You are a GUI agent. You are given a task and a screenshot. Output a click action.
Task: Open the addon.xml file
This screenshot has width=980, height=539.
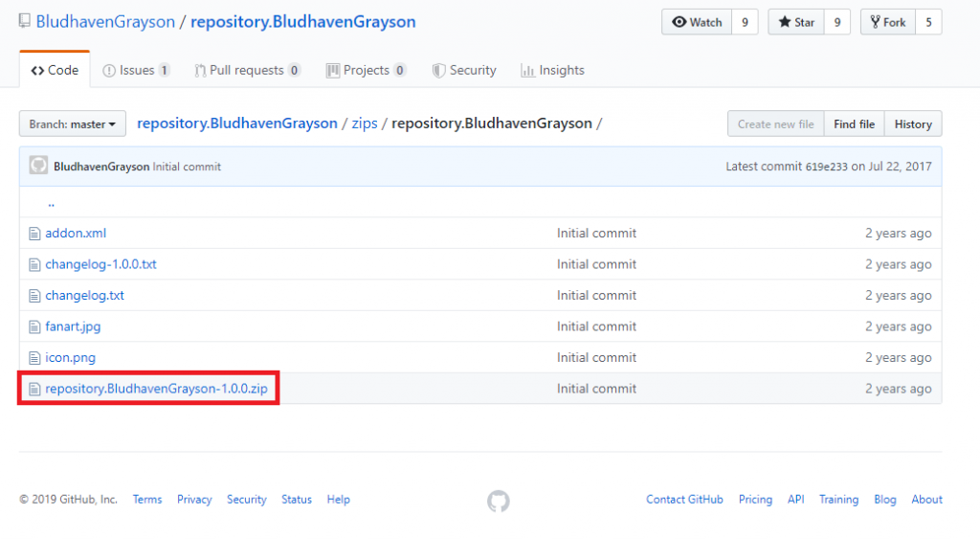coord(76,233)
